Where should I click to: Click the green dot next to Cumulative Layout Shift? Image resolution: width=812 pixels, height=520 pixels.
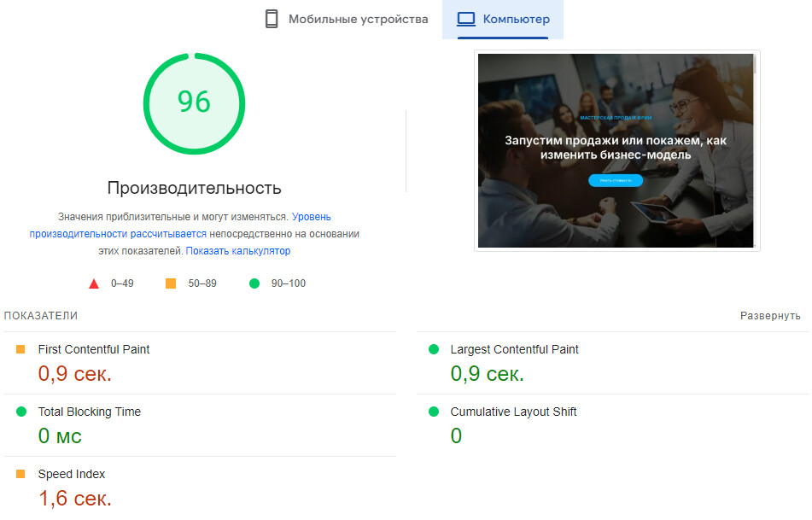pos(434,412)
